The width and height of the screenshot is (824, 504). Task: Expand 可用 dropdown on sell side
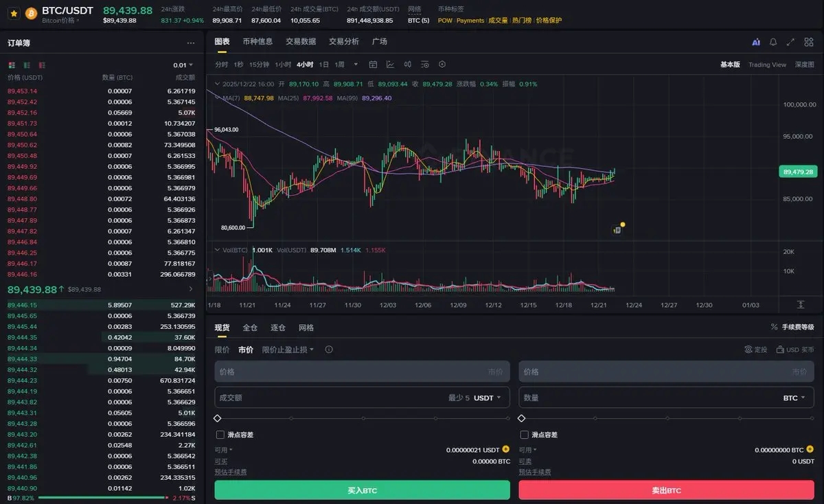[x=528, y=450]
